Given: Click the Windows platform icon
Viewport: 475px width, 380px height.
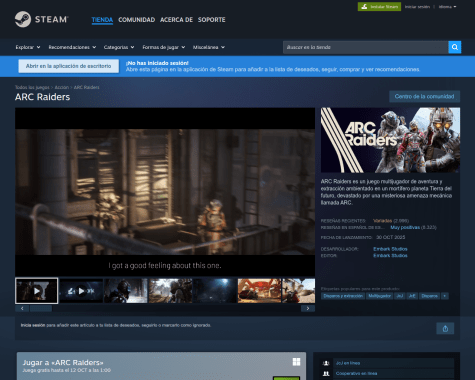Looking at the screenshot, I should pos(296,362).
